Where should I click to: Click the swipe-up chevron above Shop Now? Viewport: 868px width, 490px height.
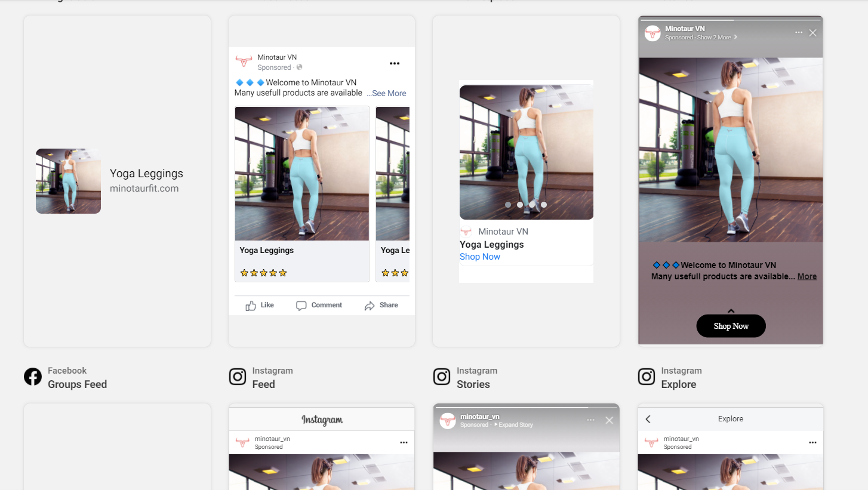(731, 310)
